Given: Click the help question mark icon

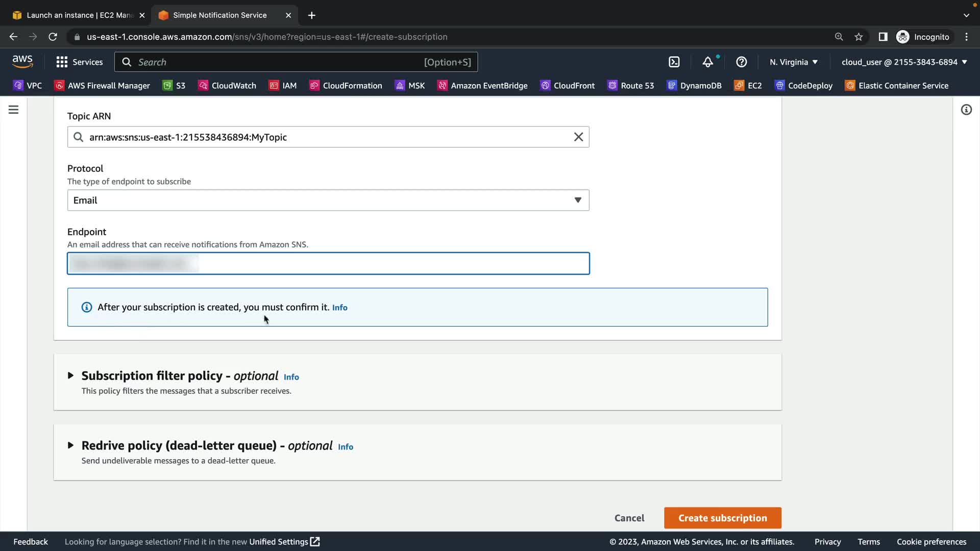Looking at the screenshot, I should [741, 62].
